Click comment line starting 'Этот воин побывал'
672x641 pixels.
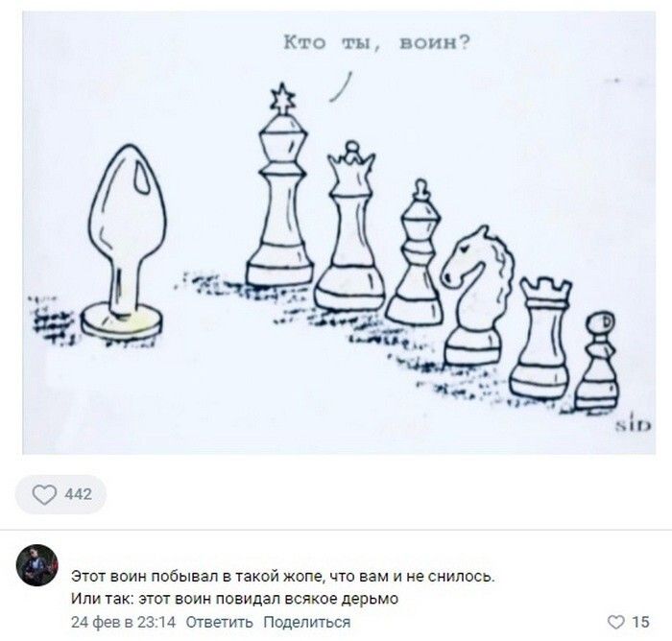pyautogui.click(x=283, y=577)
